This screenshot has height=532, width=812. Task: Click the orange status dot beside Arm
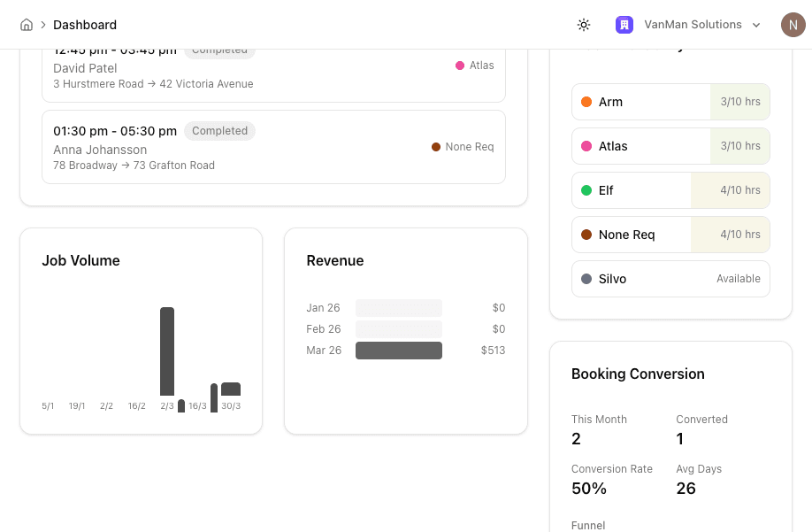585,102
